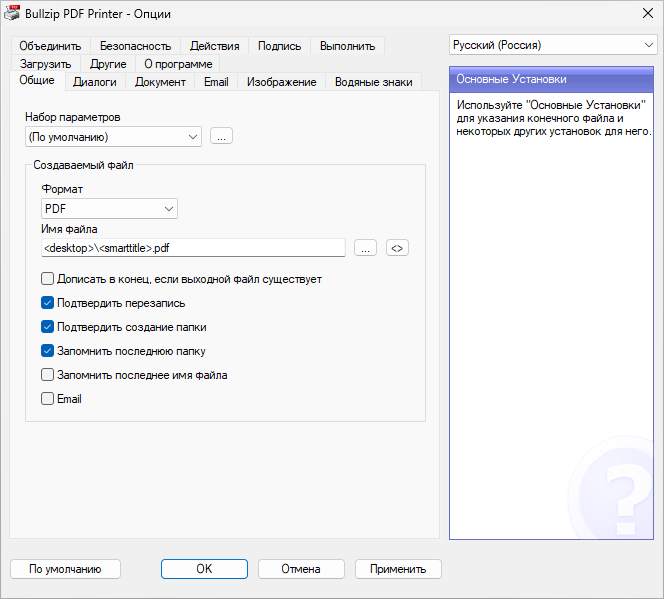Browse for output file with the ... button
Image resolution: width=664 pixels, height=599 pixels.
coord(365,248)
